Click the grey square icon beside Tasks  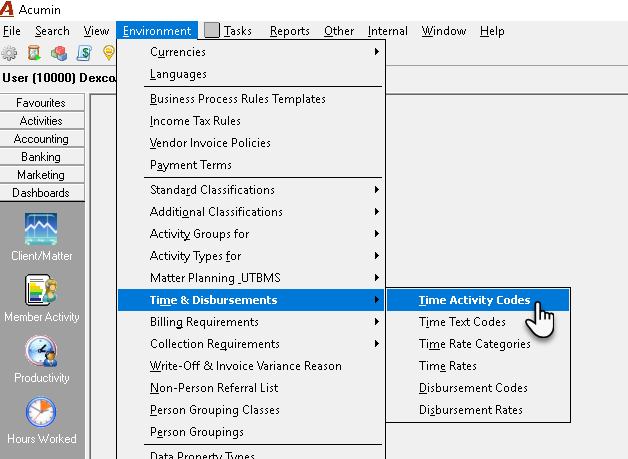[212, 30]
